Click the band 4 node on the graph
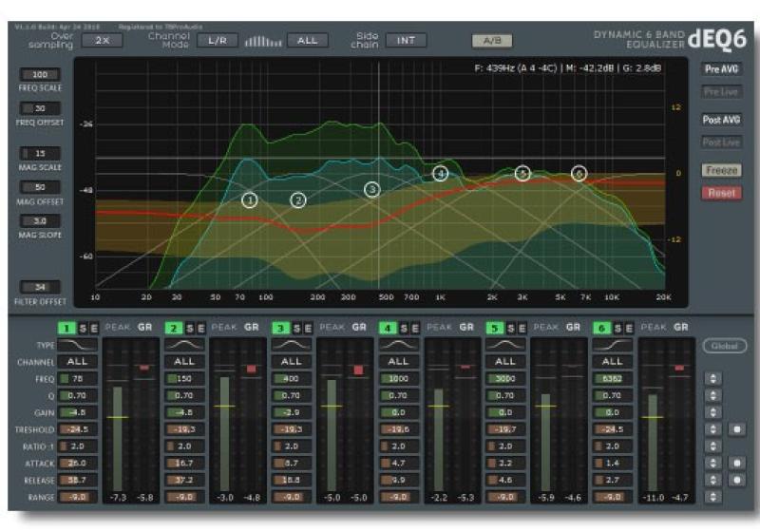 coord(440,174)
